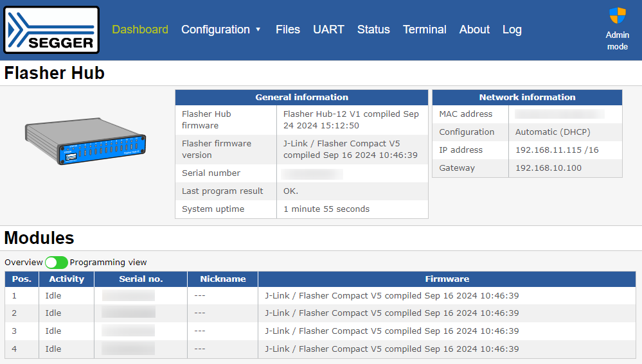Open the Files page
This screenshot has height=364, width=642.
[288, 30]
